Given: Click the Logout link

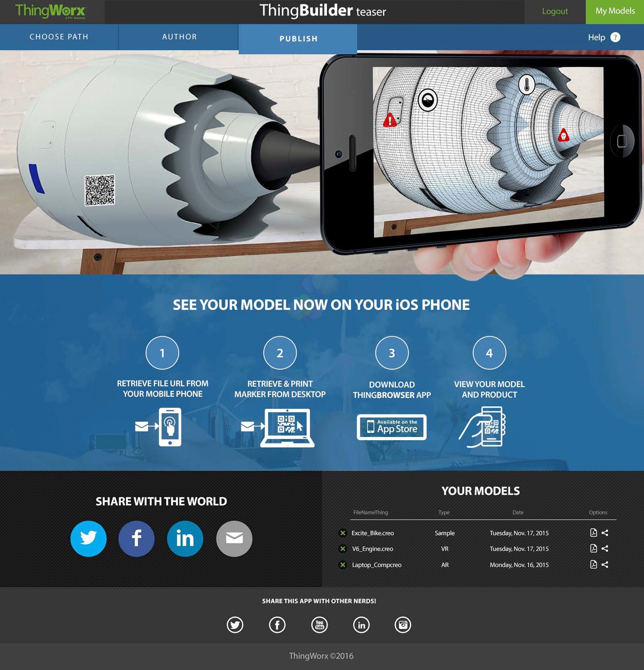Looking at the screenshot, I should pos(555,11).
